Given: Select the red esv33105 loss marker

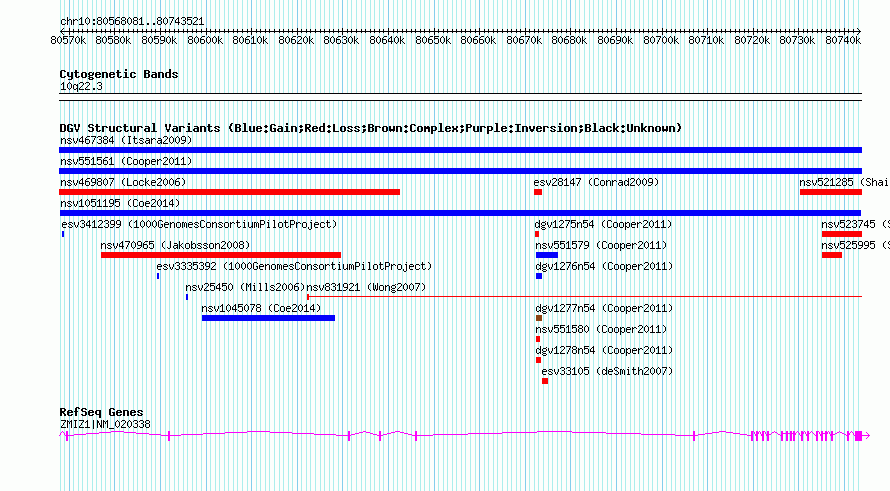Looking at the screenshot, I should pos(545,381).
